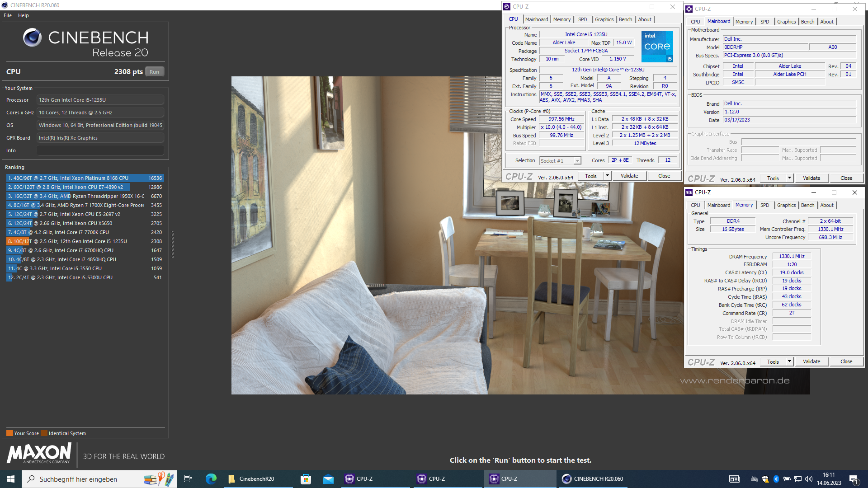
Task: Open network status tray icon
Action: pos(798,479)
